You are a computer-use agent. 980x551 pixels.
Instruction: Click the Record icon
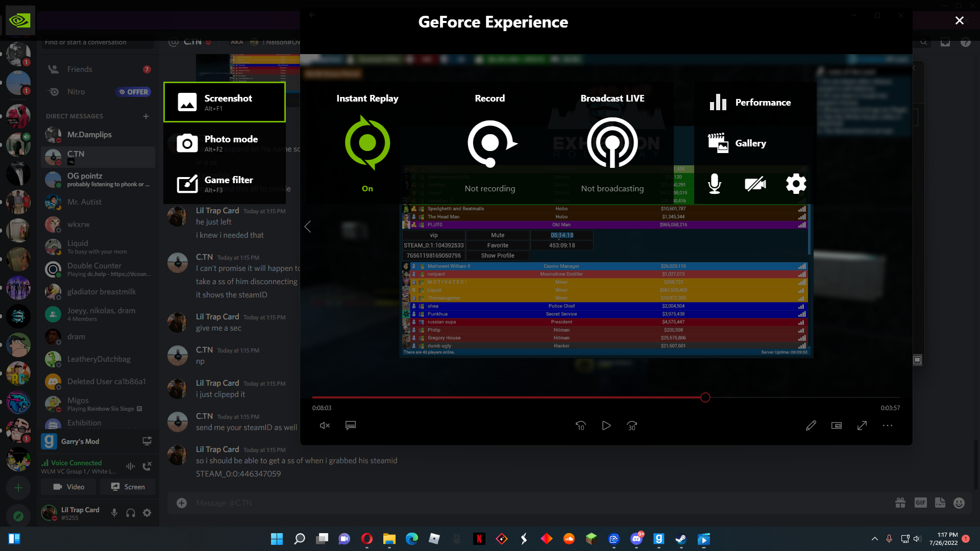(x=492, y=143)
